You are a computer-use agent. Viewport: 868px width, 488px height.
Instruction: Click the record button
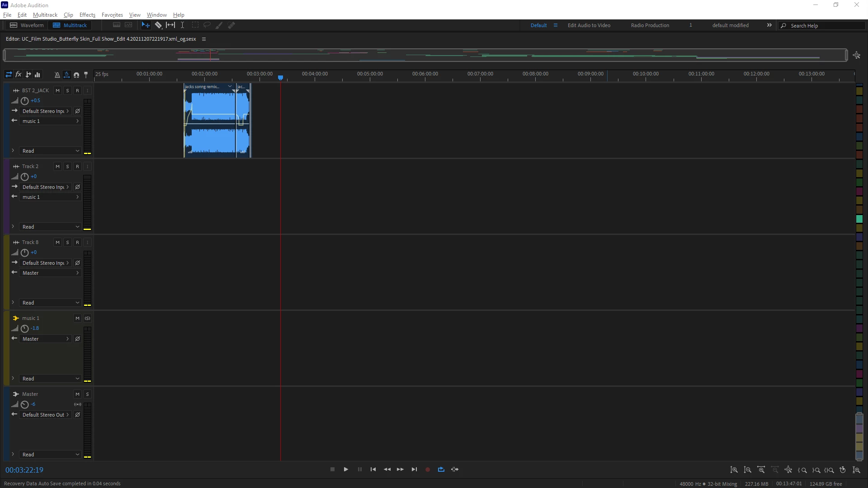click(428, 469)
